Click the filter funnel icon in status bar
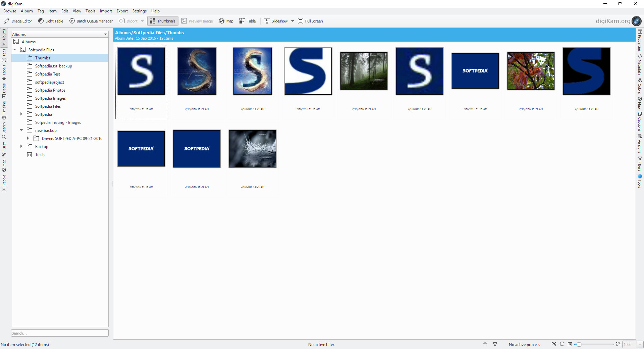This screenshot has width=644, height=349. pos(495,344)
